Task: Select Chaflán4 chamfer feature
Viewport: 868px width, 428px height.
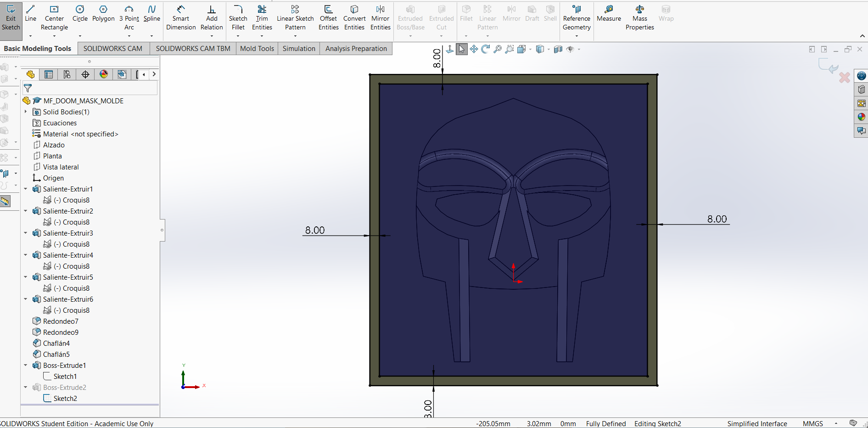Action: 56,343
